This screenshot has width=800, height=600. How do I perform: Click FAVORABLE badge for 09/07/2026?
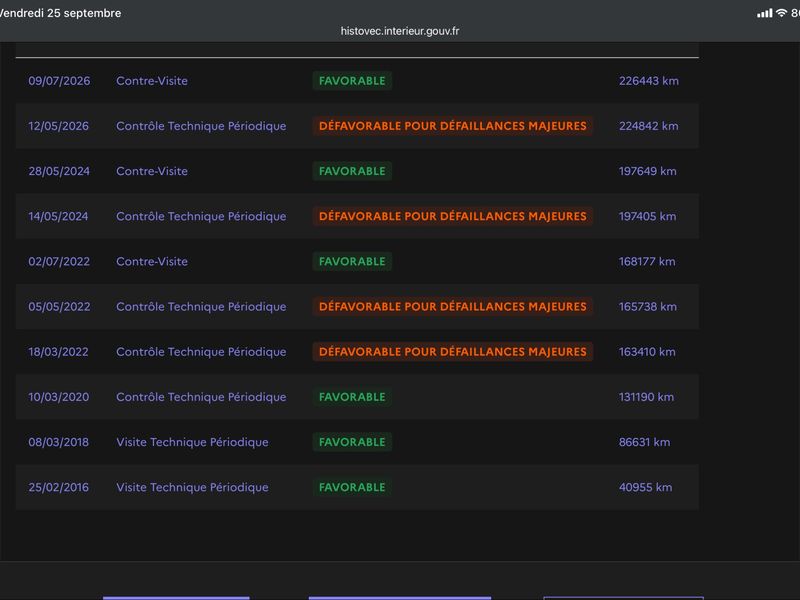tap(352, 81)
